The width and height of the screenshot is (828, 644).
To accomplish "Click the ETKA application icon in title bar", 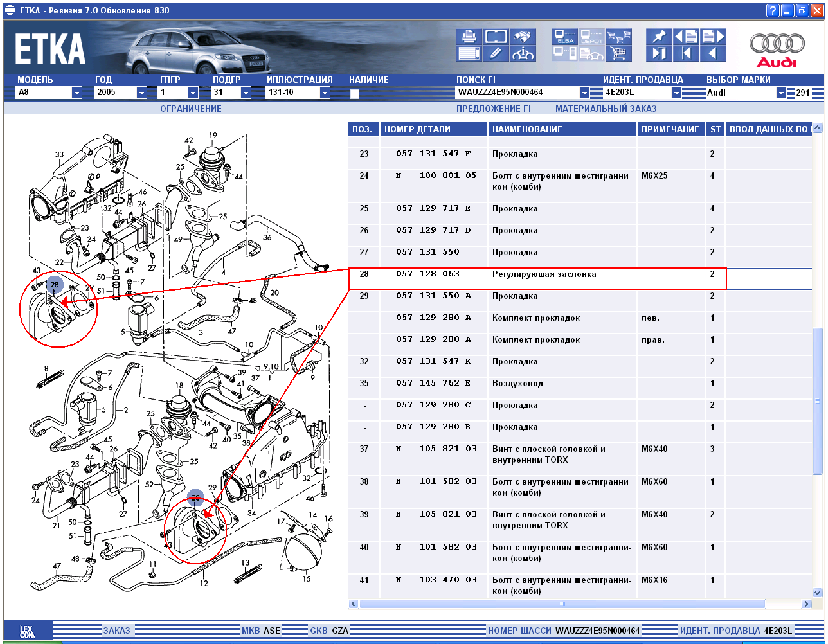I will point(10,10).
